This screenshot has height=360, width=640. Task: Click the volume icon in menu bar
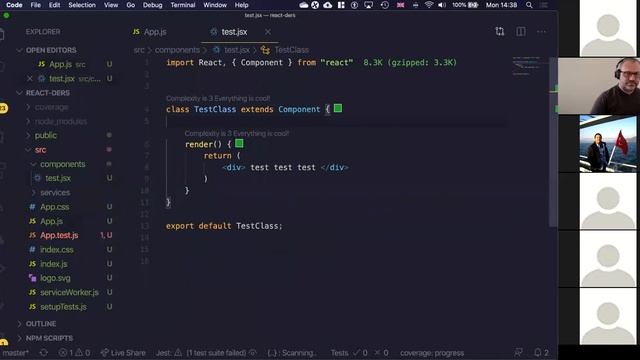pyautogui.click(x=442, y=5)
